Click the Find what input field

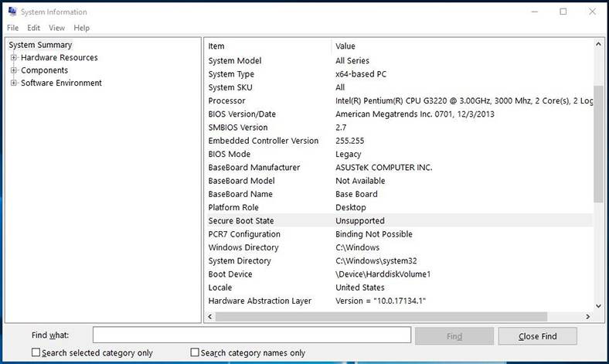pyautogui.click(x=252, y=335)
